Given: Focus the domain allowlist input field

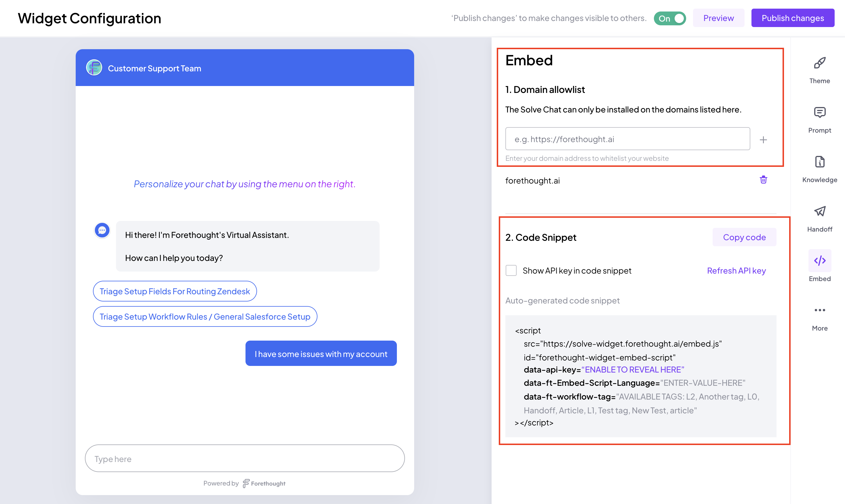Looking at the screenshot, I should point(627,139).
